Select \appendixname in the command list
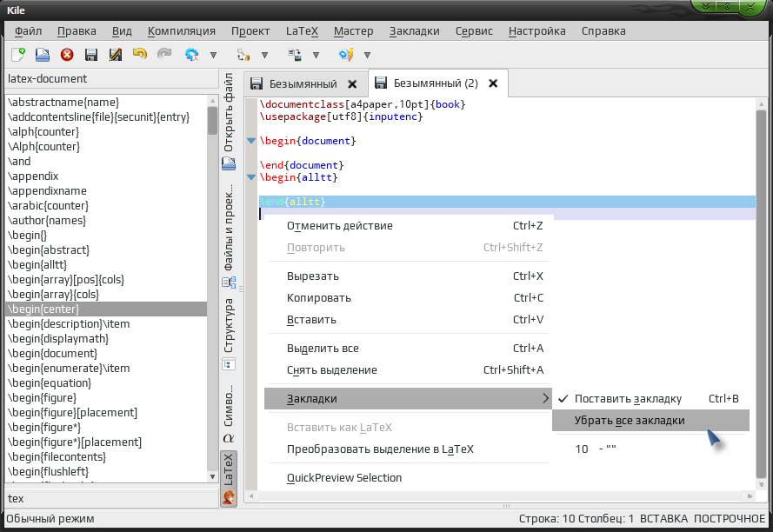Viewport: 773px width, 532px height. coord(106,191)
